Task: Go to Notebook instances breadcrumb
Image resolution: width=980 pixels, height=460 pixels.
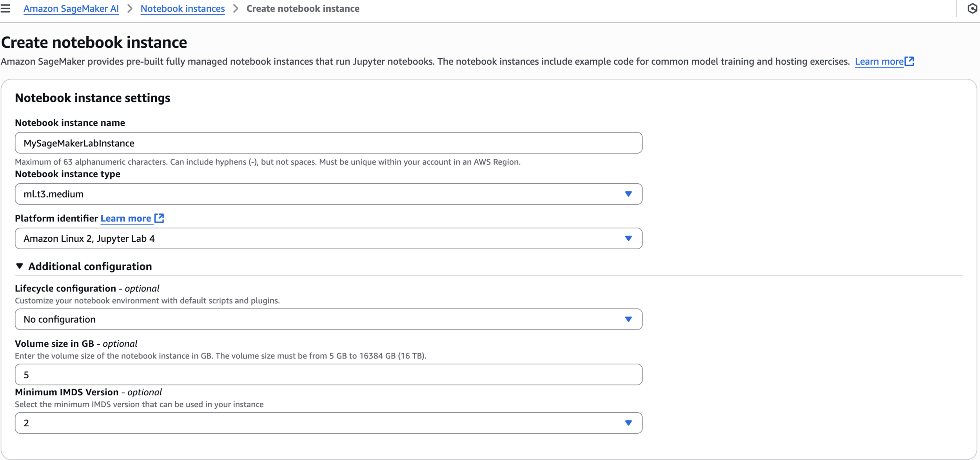Action: 182,8
